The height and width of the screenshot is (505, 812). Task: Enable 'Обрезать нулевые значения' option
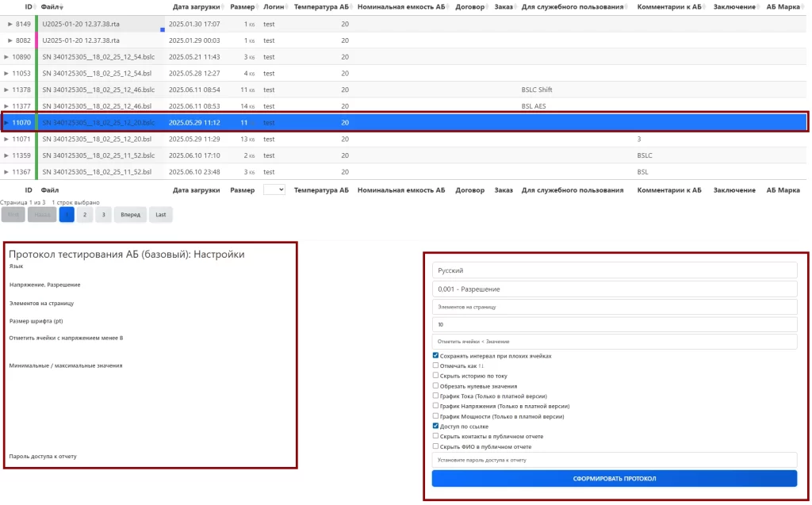pos(435,386)
